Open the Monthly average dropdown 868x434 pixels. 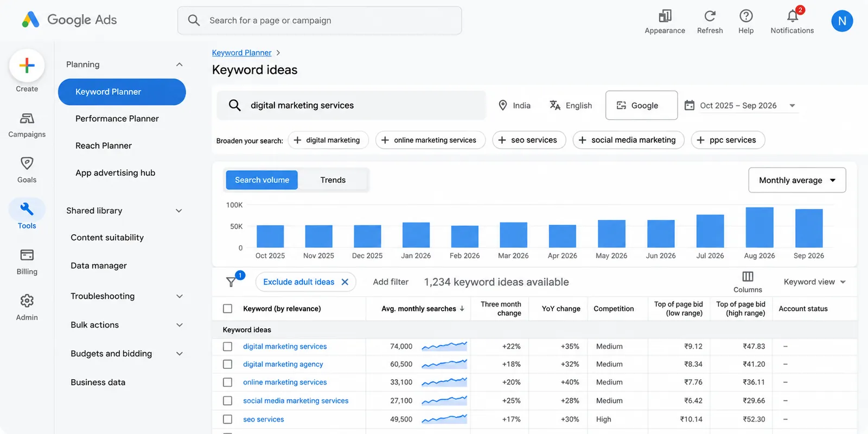(x=797, y=180)
